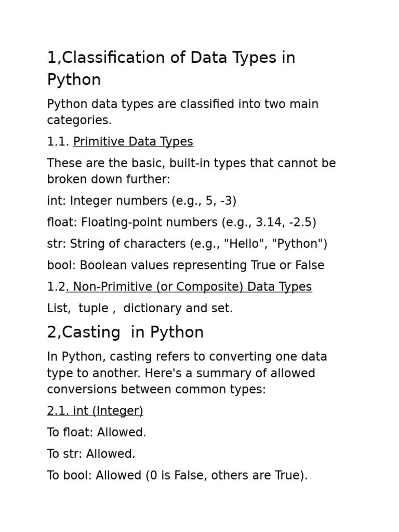Click the underlined "Primitive Data Types" subheading
Viewport: 399px width, 532px height.
click(x=133, y=142)
